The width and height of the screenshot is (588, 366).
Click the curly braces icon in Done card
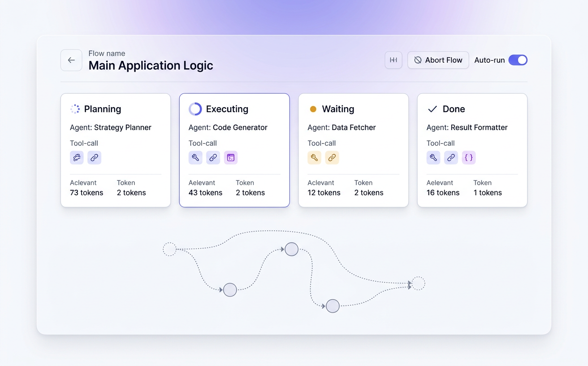click(x=469, y=157)
